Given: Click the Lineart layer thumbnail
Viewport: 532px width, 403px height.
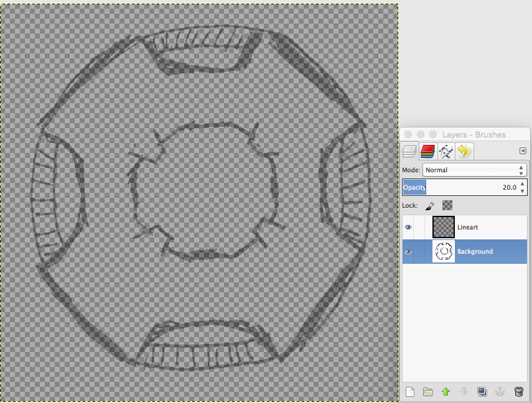Looking at the screenshot, I should click(x=443, y=227).
